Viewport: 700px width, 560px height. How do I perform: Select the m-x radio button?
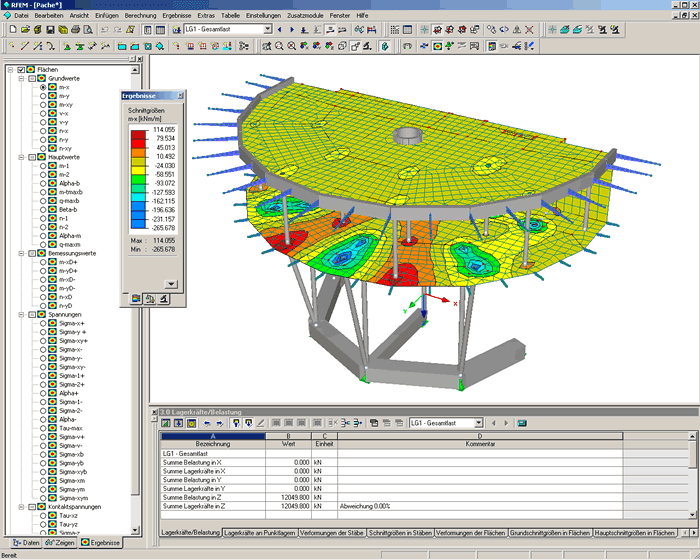[43, 87]
